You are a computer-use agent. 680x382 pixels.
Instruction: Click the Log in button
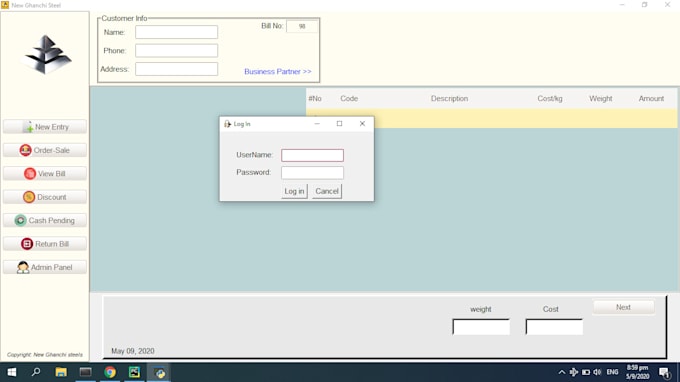pos(294,191)
